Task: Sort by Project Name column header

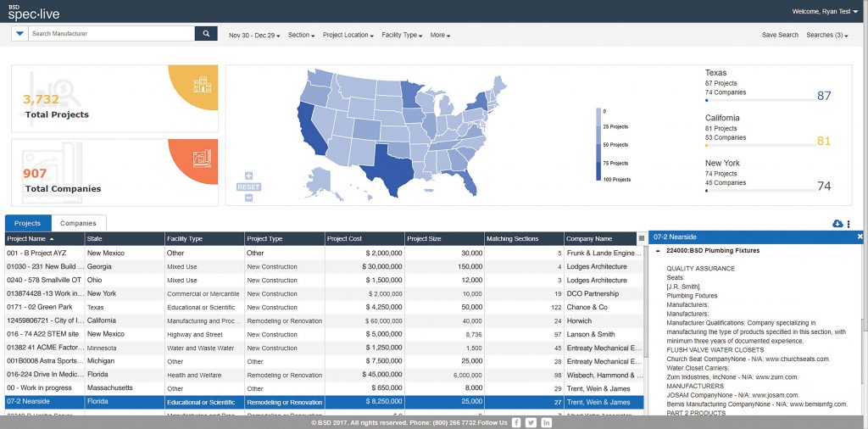Action: click(45, 238)
